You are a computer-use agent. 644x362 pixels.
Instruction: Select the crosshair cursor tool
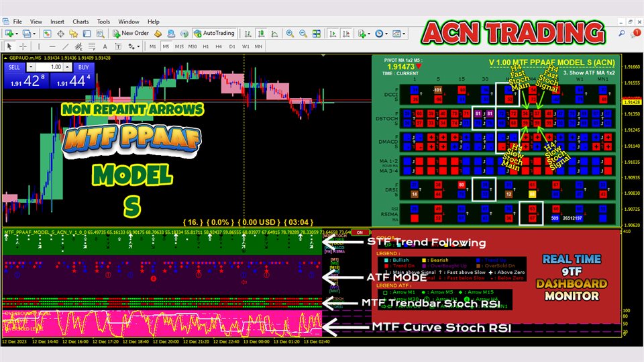click(23, 46)
